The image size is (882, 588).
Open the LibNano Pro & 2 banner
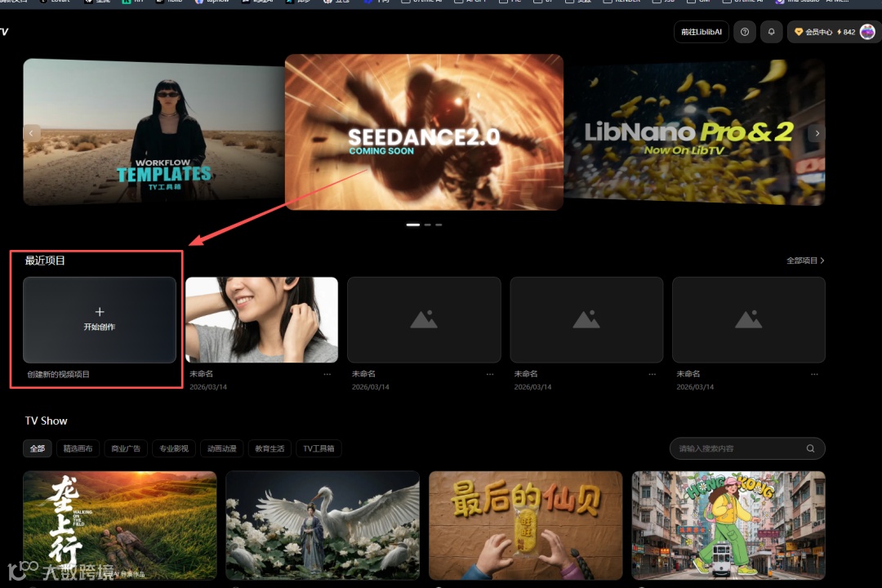(694, 132)
